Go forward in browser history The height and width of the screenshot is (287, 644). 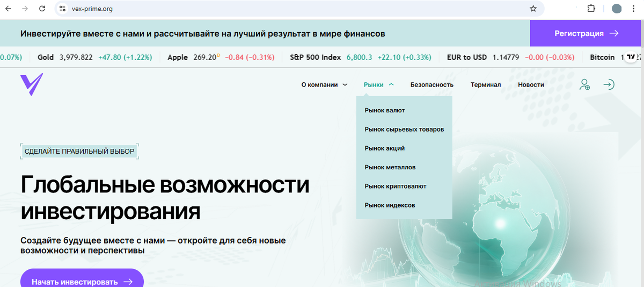pos(25,9)
